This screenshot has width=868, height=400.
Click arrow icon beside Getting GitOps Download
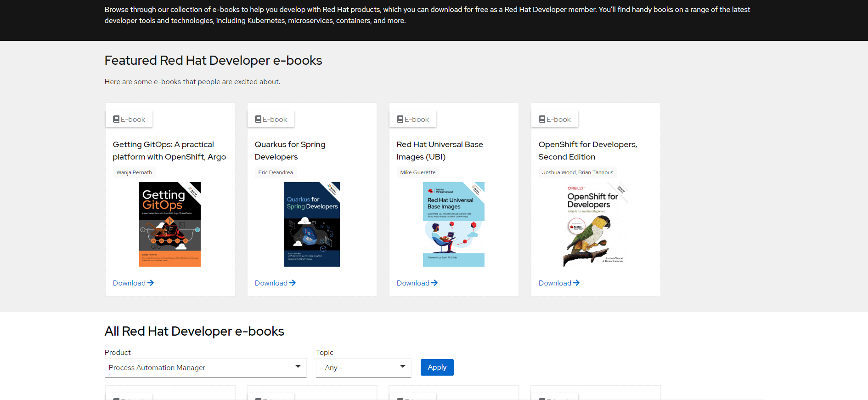(151, 283)
